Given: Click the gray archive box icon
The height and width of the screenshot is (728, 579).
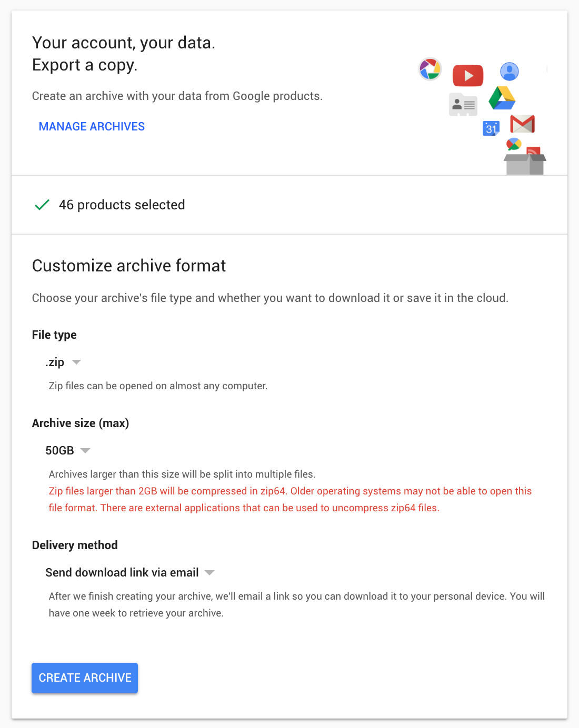Looking at the screenshot, I should coord(525,164).
